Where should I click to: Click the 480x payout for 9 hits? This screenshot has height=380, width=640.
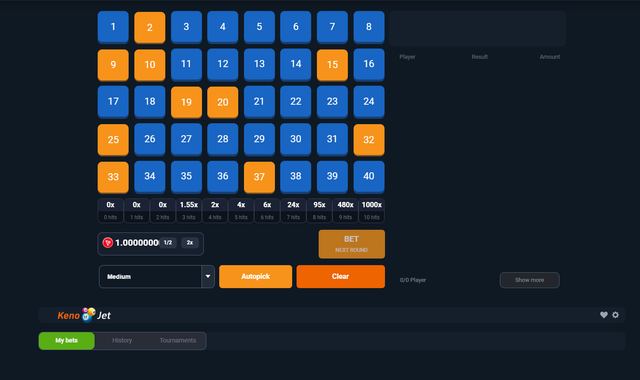345,210
